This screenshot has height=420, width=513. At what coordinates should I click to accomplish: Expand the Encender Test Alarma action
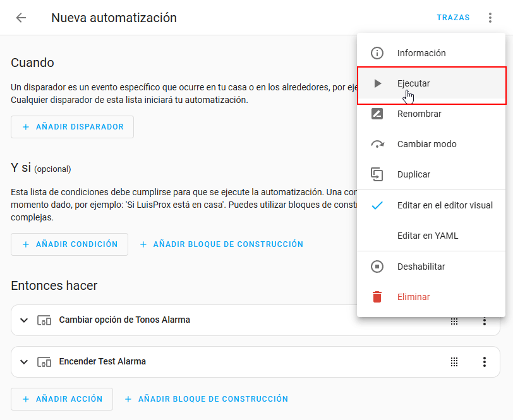click(24, 362)
